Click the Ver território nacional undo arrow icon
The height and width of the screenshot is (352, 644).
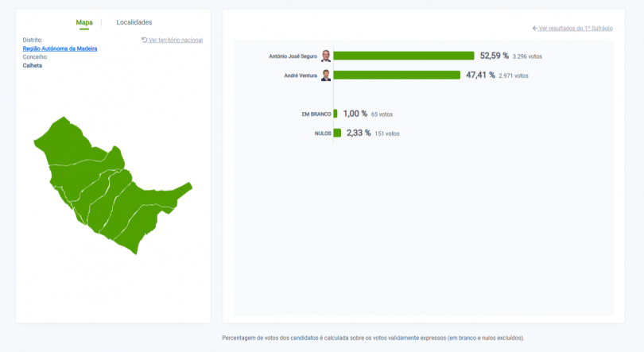click(144, 40)
